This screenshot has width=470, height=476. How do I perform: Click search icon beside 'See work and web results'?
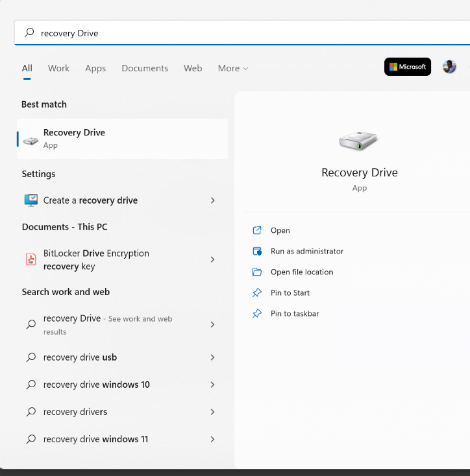point(31,324)
